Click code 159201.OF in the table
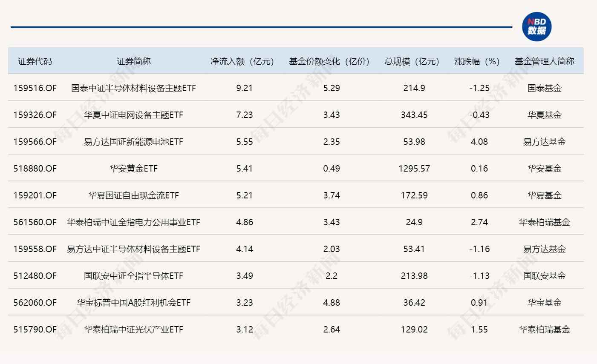Image resolution: width=597 pixels, height=364 pixels. (35, 195)
